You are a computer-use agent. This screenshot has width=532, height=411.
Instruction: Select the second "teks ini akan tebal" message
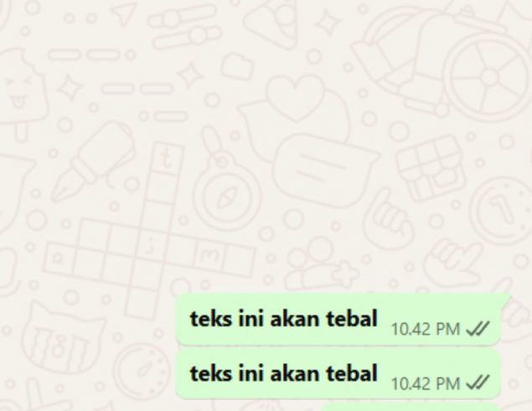(338, 374)
